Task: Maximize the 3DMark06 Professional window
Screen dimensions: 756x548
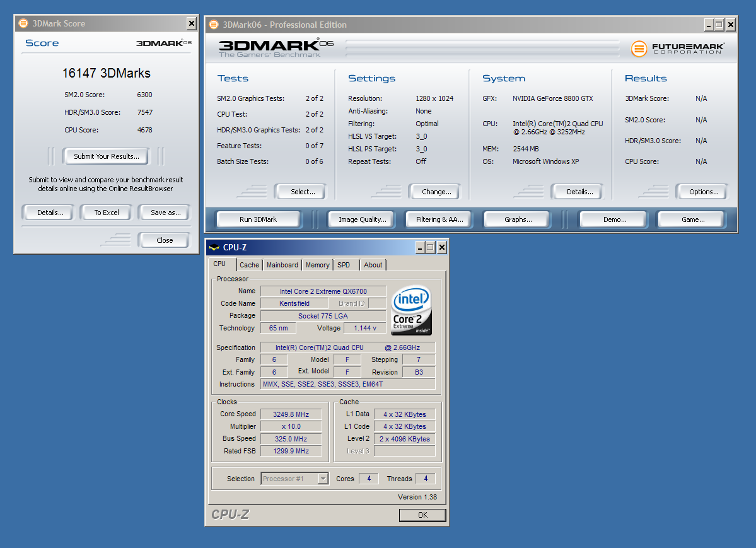Action: click(719, 25)
